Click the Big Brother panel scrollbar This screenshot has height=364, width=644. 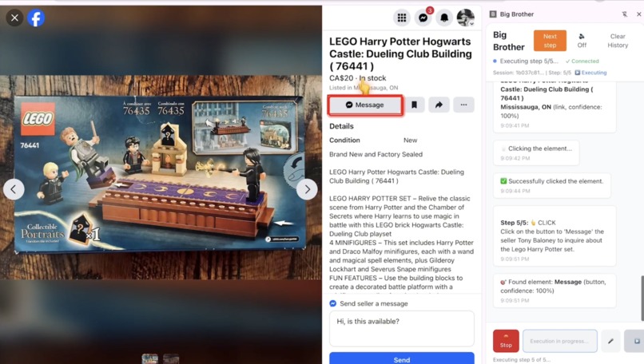642,298
